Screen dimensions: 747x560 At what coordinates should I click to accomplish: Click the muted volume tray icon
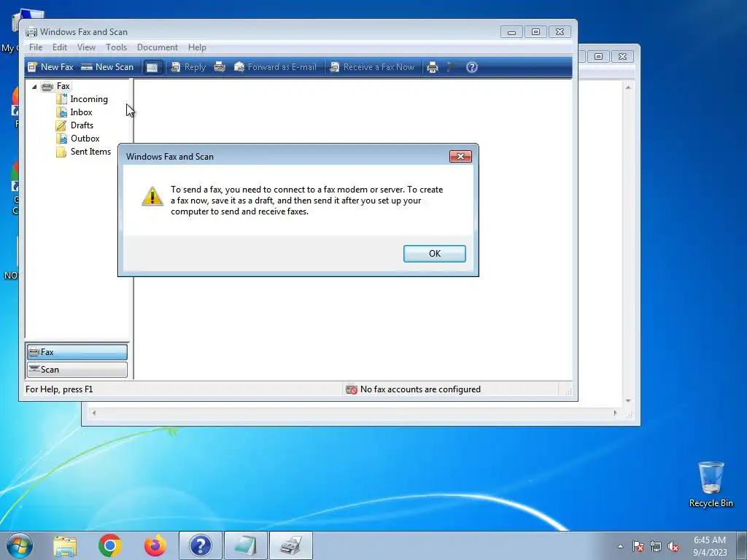click(673, 546)
